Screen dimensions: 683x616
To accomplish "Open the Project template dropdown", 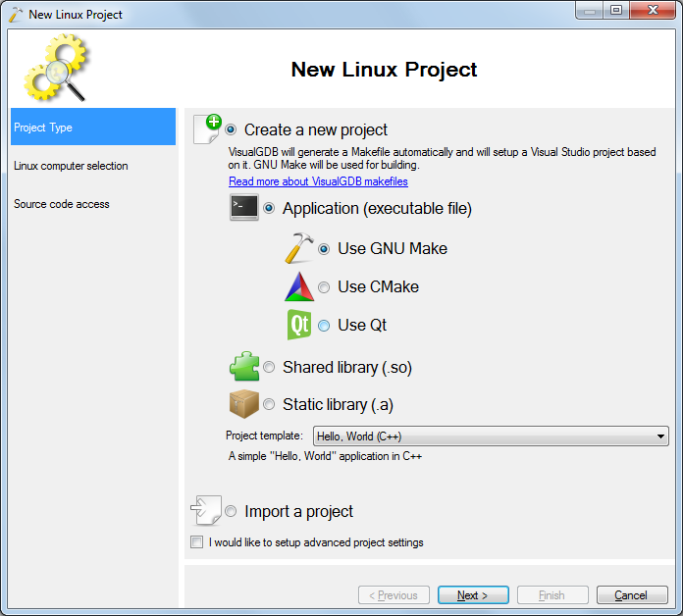I will (x=491, y=436).
